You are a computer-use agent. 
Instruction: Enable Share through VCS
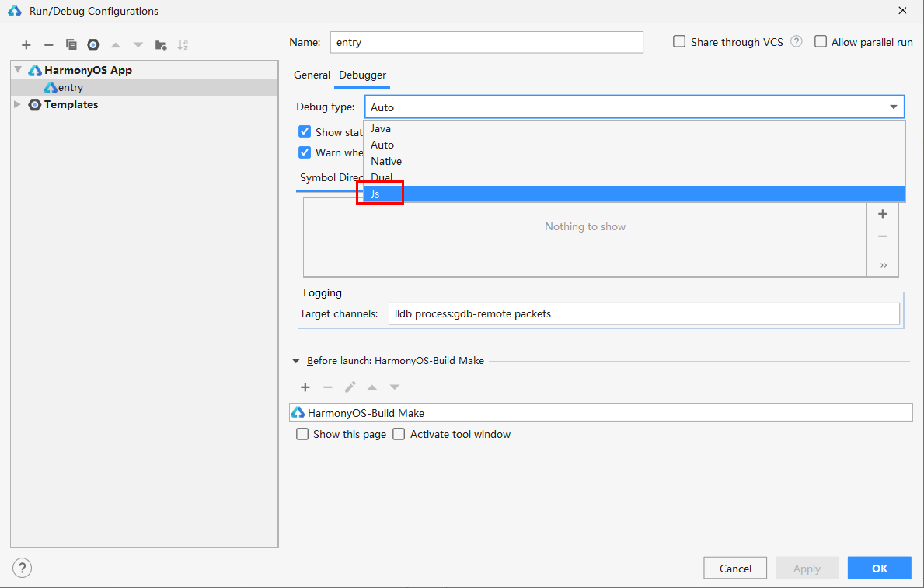point(679,42)
